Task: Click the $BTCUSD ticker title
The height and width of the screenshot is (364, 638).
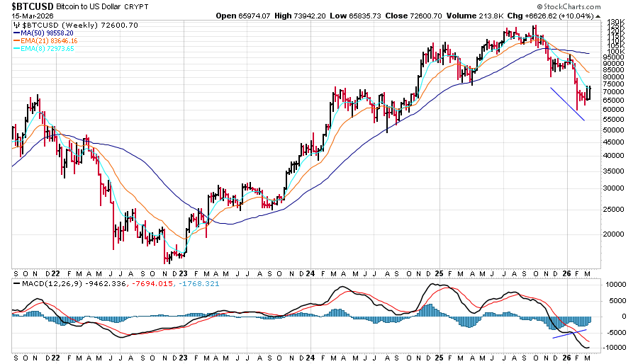Action: point(32,6)
